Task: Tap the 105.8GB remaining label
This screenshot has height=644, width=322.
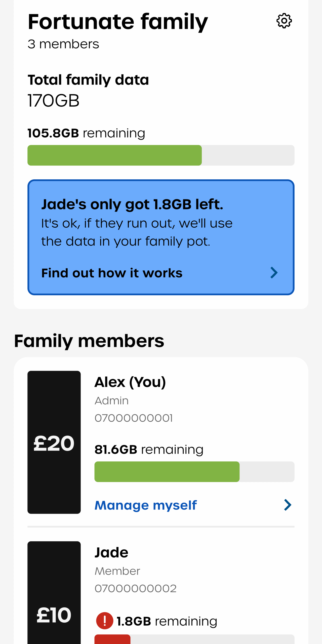Action: (x=86, y=133)
